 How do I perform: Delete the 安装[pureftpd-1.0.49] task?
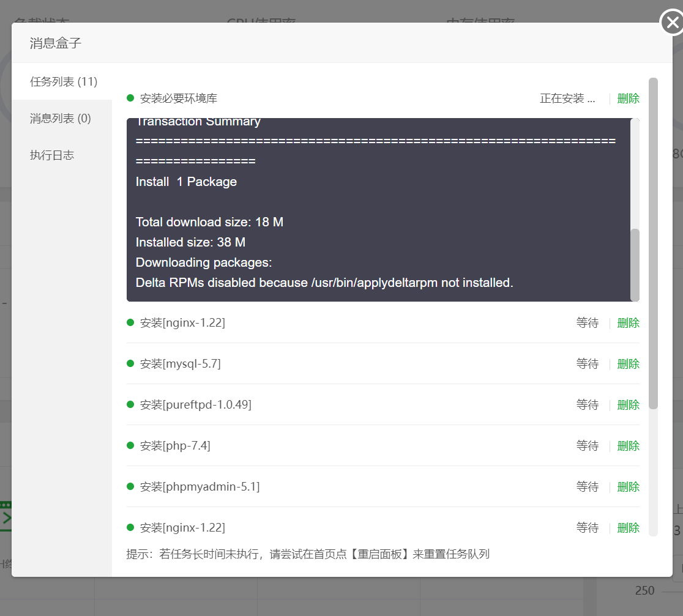click(x=628, y=405)
